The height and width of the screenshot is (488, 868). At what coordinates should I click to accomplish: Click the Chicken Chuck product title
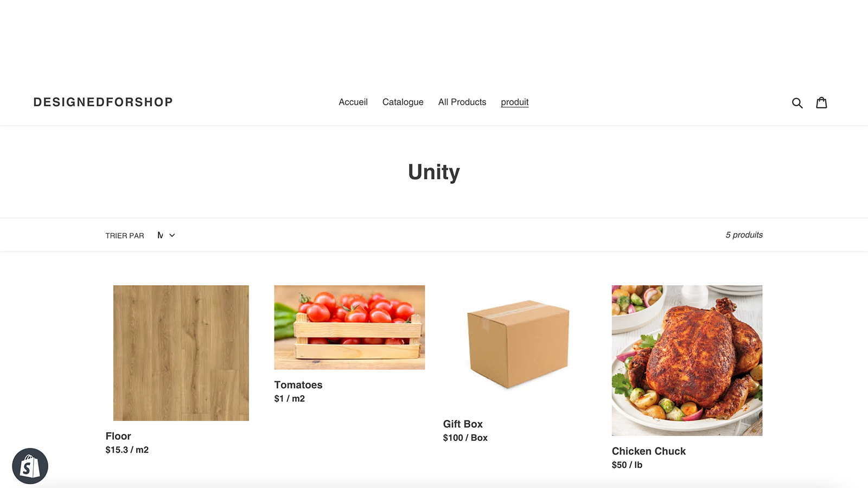[x=649, y=451]
